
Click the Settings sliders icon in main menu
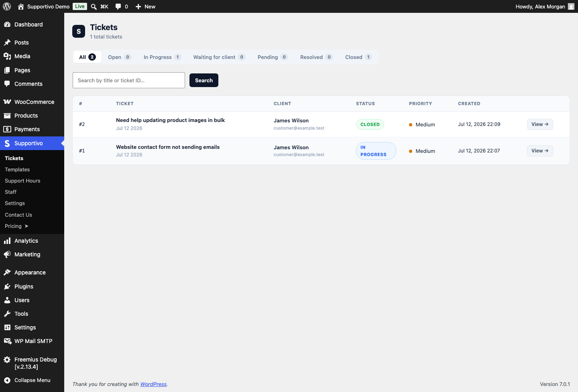point(7,327)
